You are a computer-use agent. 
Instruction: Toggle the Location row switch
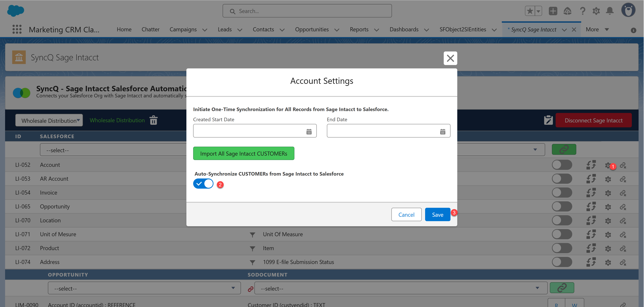562,220
